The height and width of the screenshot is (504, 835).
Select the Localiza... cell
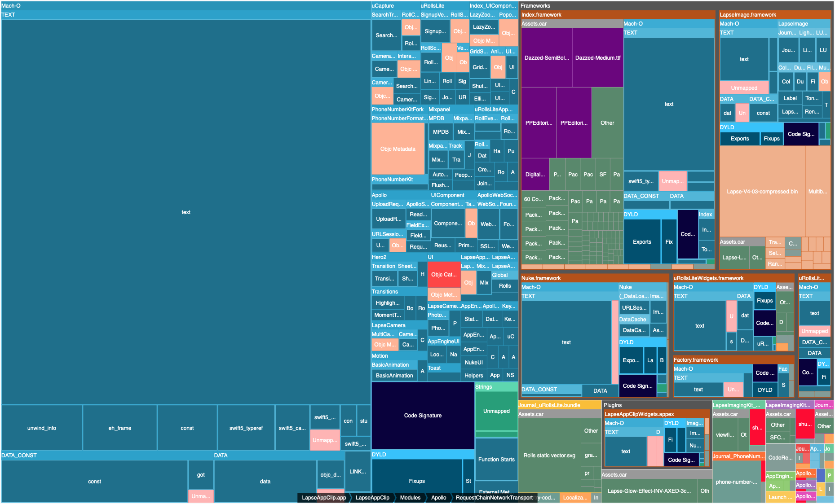575,497
